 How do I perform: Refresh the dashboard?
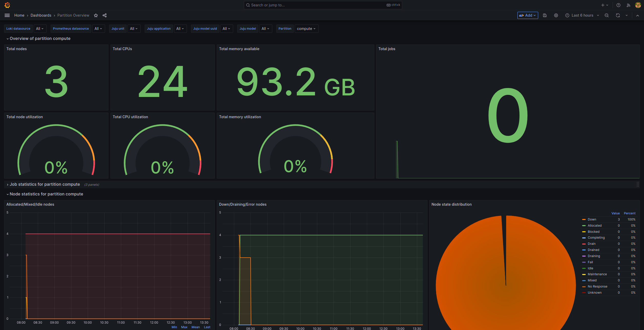pyautogui.click(x=618, y=15)
